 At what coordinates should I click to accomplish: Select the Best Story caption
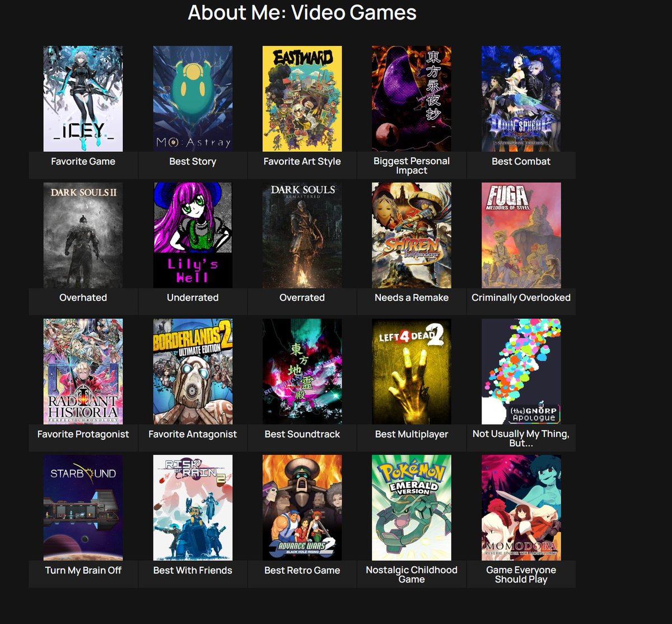tap(193, 161)
